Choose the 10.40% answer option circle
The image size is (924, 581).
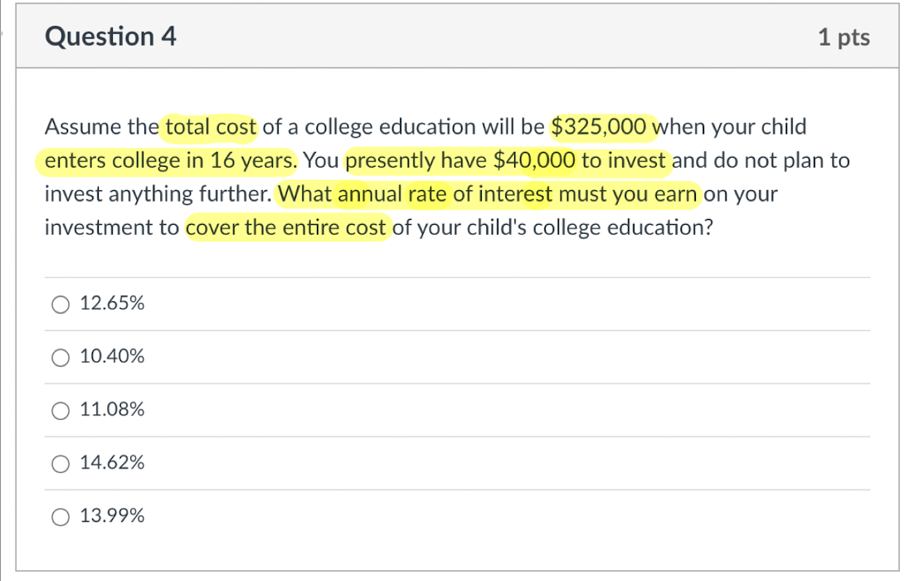point(61,358)
